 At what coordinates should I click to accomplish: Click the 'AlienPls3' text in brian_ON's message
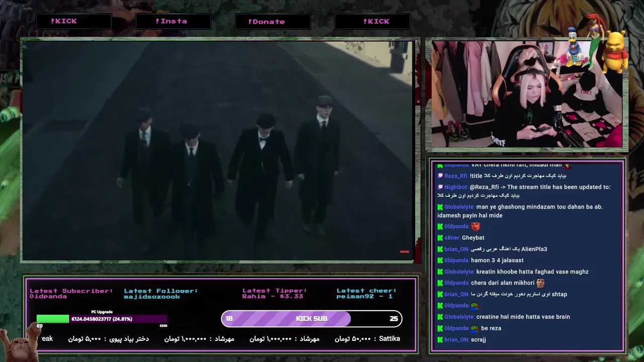point(534,249)
